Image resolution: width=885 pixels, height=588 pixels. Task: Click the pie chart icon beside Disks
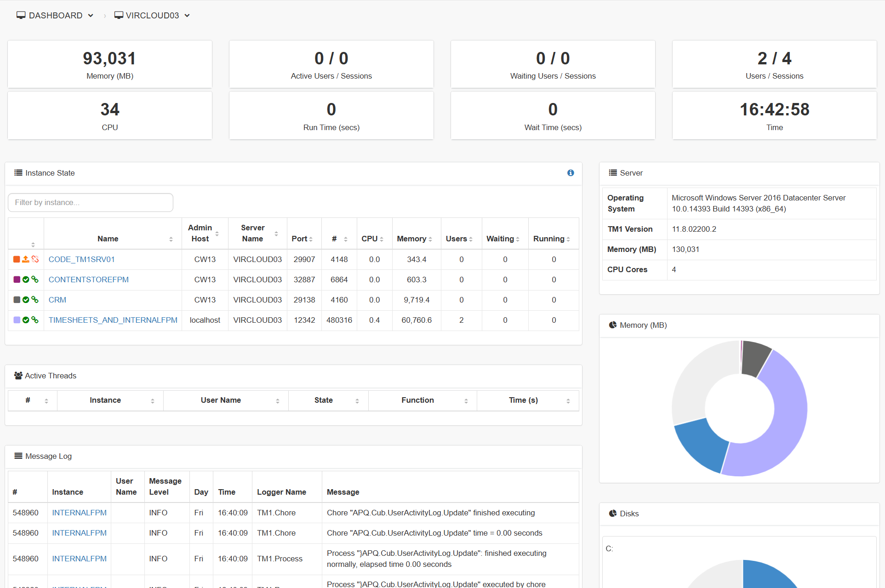coord(613,514)
